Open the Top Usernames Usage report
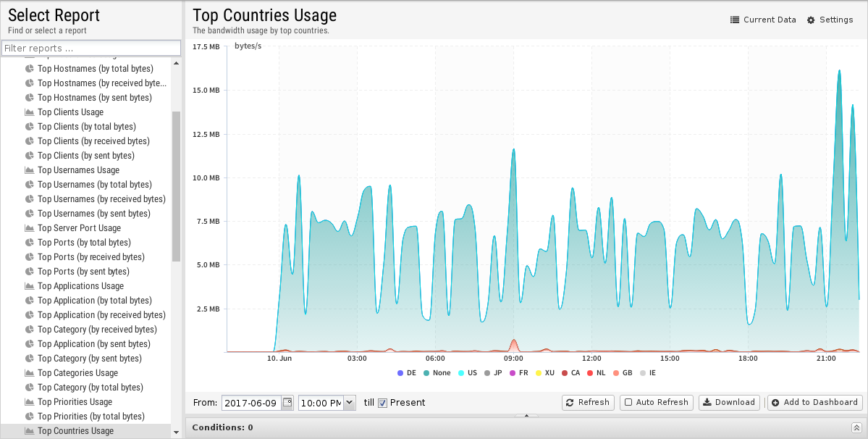868x439 pixels. coord(78,170)
